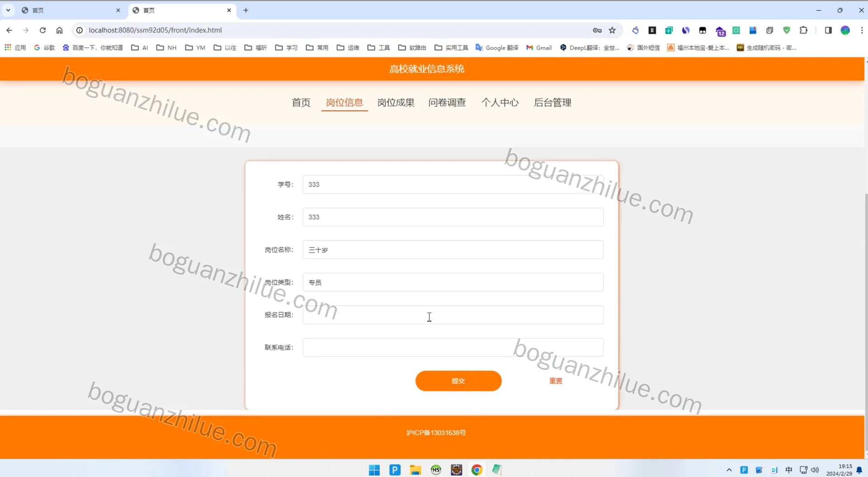The height and width of the screenshot is (477, 868).
Task: Open the 个人中心 navigation item
Action: click(x=500, y=103)
